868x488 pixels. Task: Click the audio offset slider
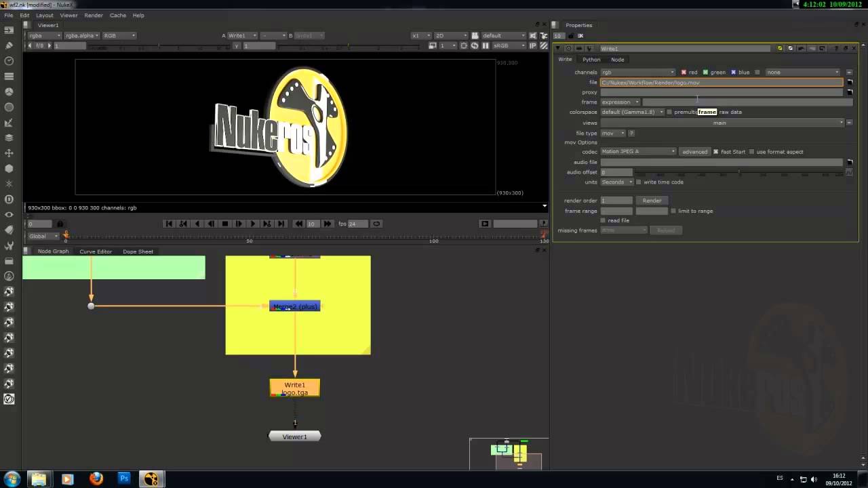pyautogui.click(x=739, y=173)
